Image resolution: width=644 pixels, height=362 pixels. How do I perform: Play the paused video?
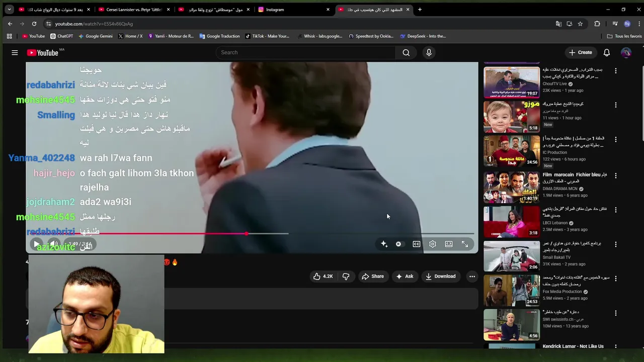point(36,244)
